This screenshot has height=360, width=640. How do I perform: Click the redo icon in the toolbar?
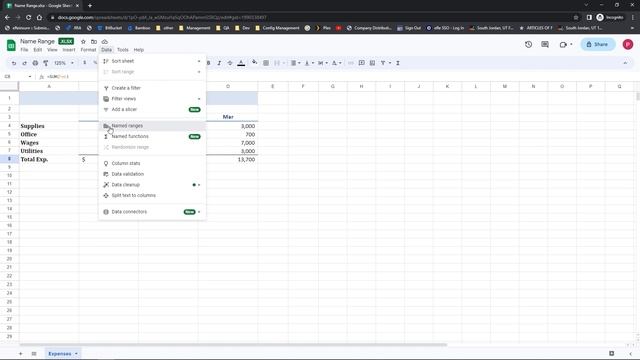pyautogui.click(x=24, y=63)
